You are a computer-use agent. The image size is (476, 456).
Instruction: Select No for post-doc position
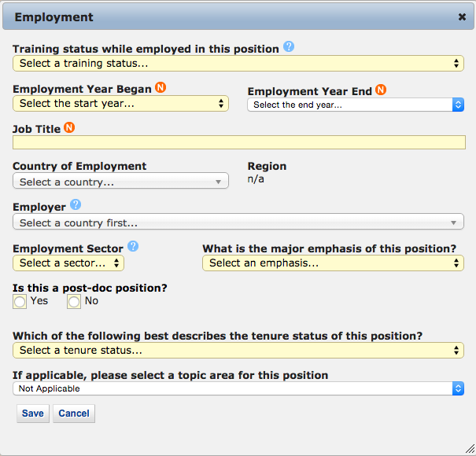click(74, 301)
